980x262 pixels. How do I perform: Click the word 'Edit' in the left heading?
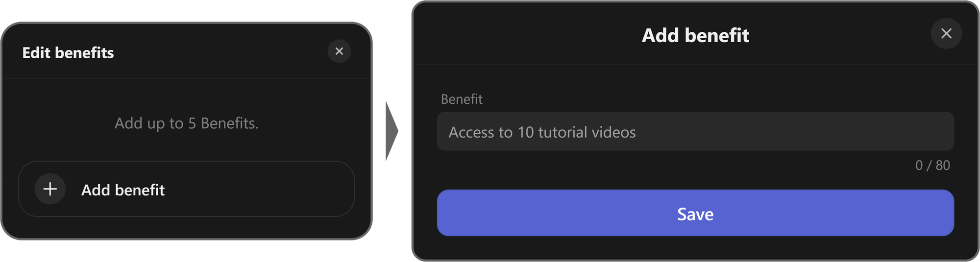tap(36, 52)
